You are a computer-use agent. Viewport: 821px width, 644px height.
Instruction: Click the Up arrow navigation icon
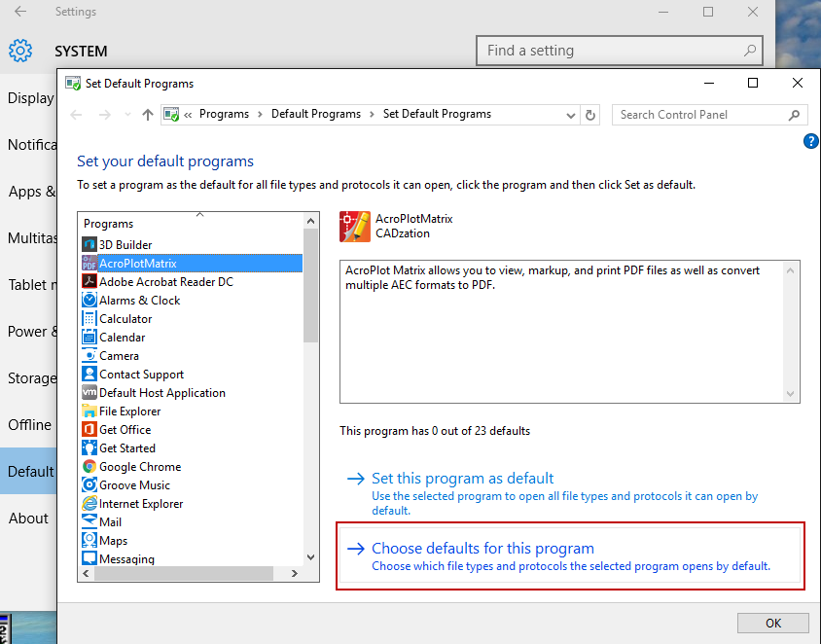[148, 115]
